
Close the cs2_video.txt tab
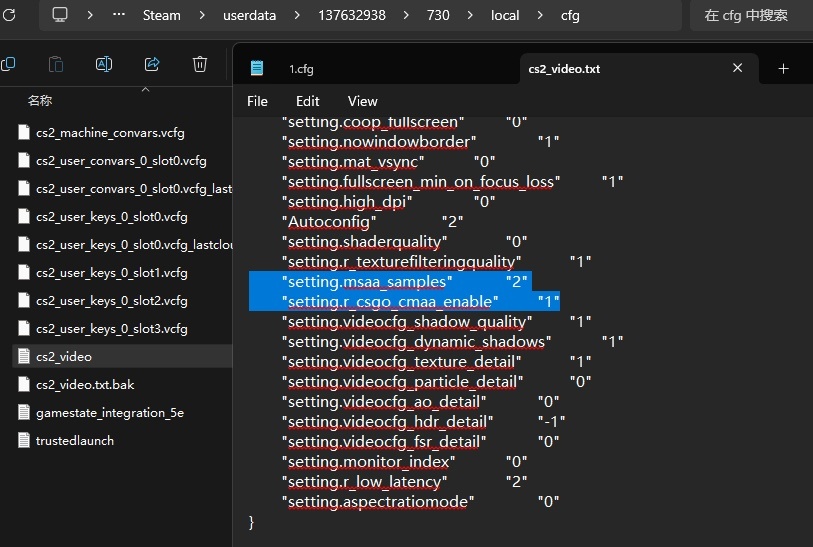(737, 68)
